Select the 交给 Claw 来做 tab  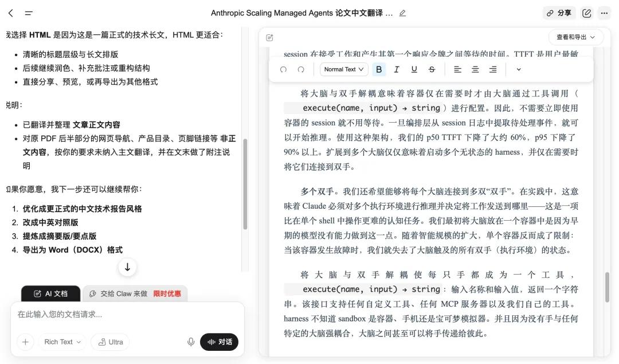135,293
